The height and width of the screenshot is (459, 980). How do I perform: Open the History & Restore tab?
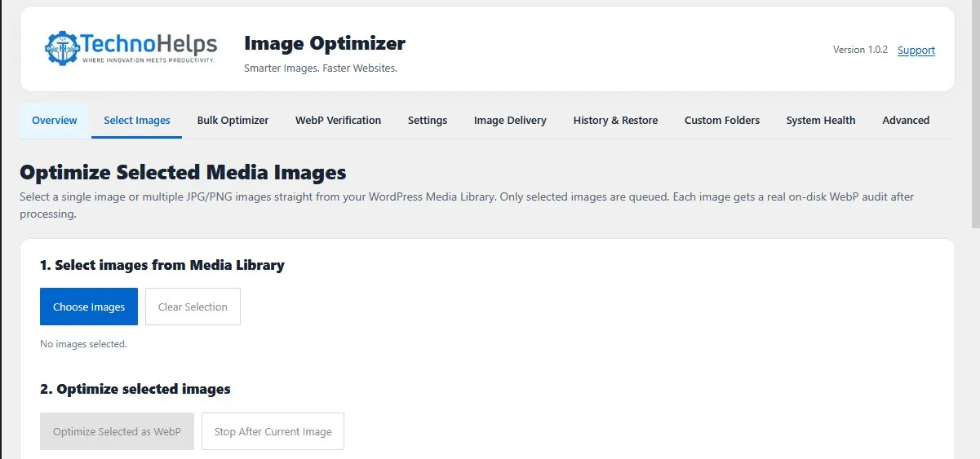pos(615,120)
